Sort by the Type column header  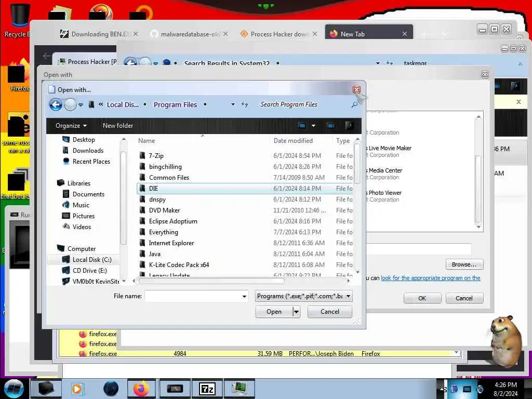point(343,140)
